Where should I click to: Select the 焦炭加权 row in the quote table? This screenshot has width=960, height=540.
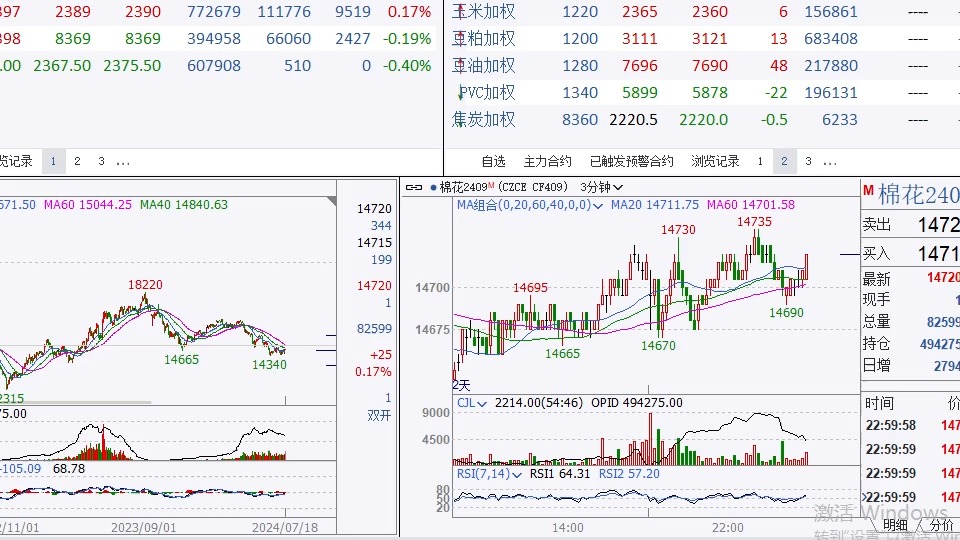pos(485,120)
